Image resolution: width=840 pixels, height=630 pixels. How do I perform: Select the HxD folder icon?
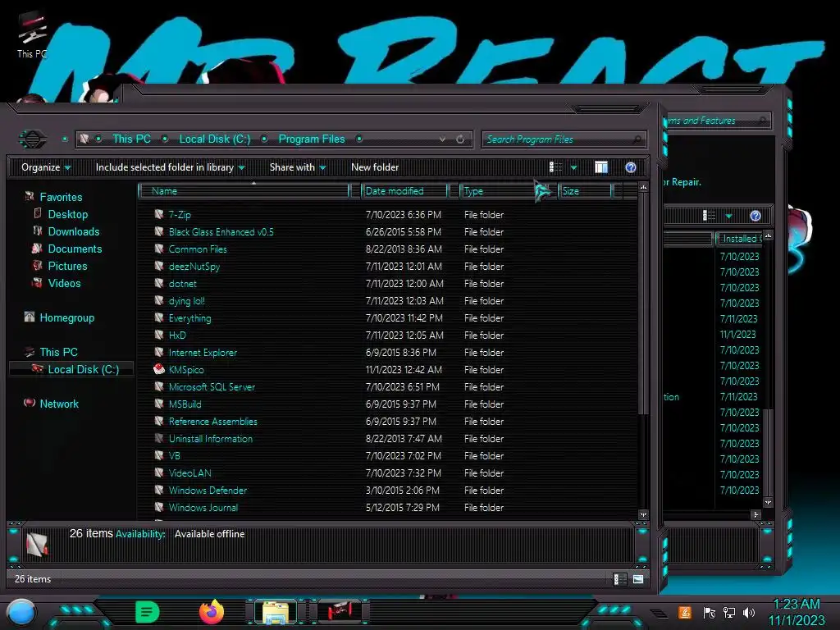click(x=159, y=335)
